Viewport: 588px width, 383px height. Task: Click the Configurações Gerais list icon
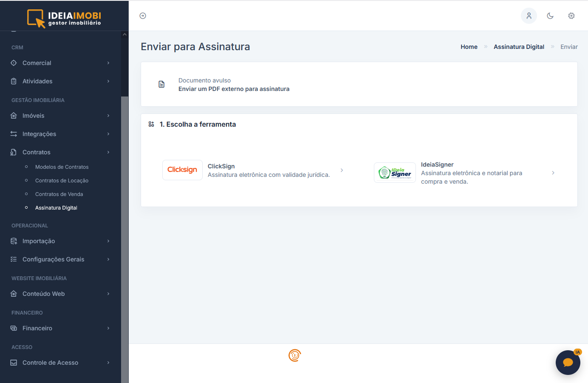pos(14,259)
